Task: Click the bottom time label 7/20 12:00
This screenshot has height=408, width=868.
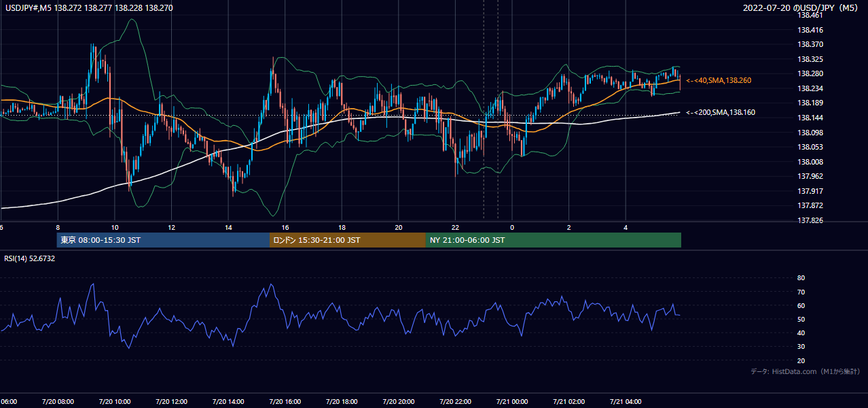Action: tap(171, 402)
